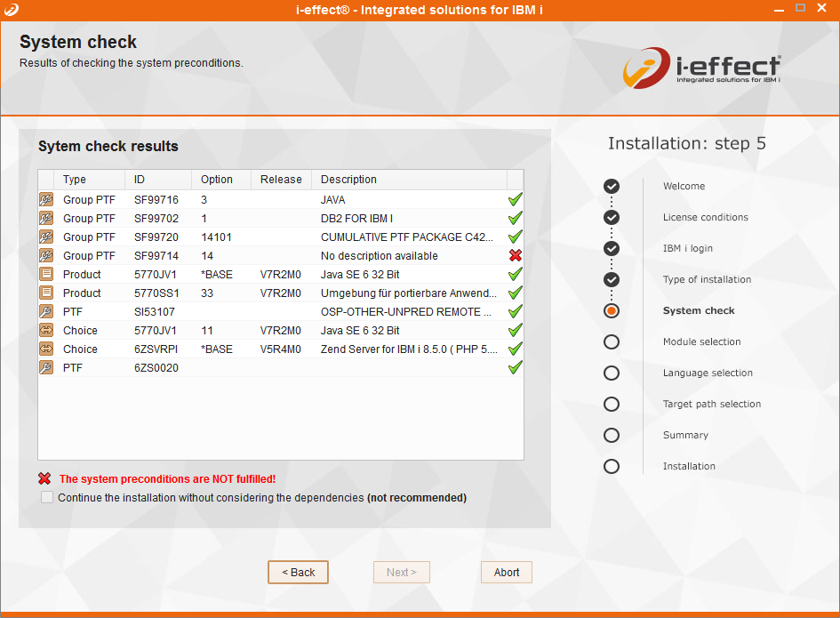Image resolution: width=840 pixels, height=618 pixels.
Task: Select the PTF 6ZS0020 table row
Action: point(267,368)
